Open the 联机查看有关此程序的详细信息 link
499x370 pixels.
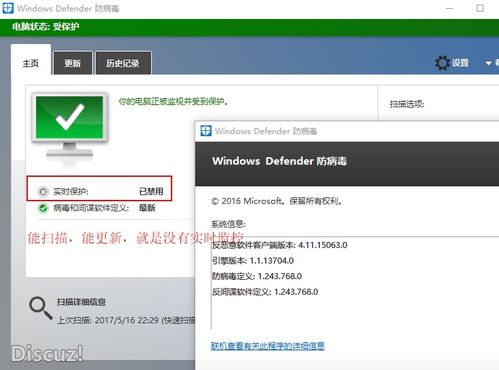point(268,346)
